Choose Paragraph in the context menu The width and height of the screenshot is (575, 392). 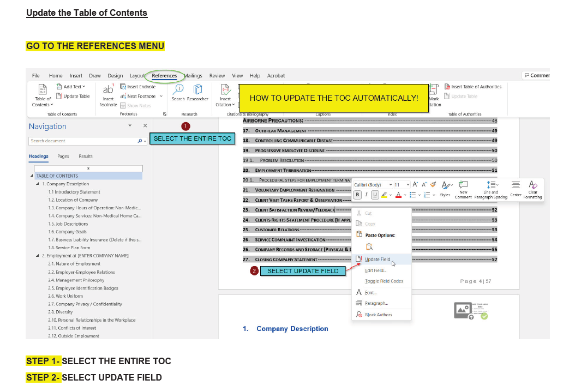(x=381, y=303)
